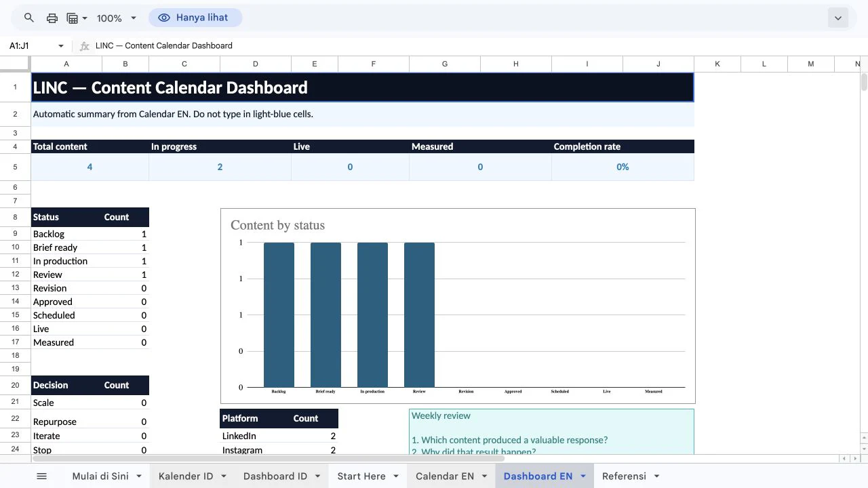Open the 100% zoom dropdown
This screenshot has width=868, height=488.
pos(116,18)
